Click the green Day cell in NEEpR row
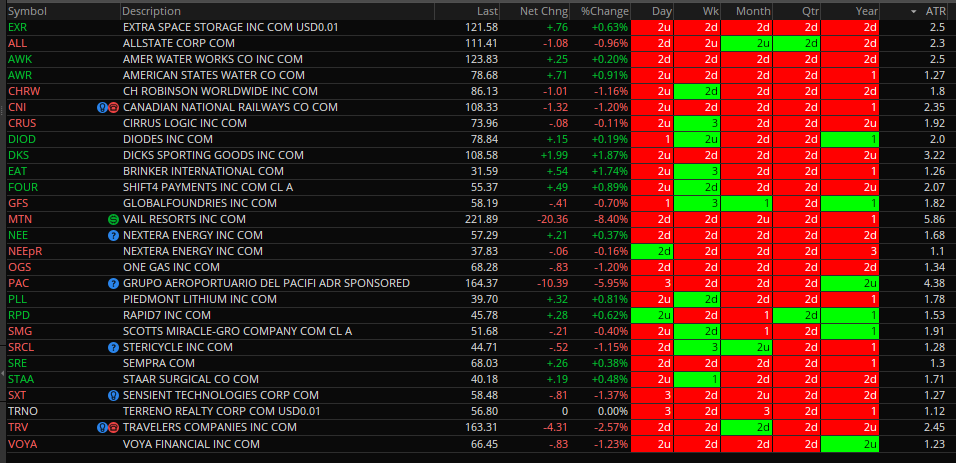The width and height of the screenshot is (956, 463). tap(652, 251)
